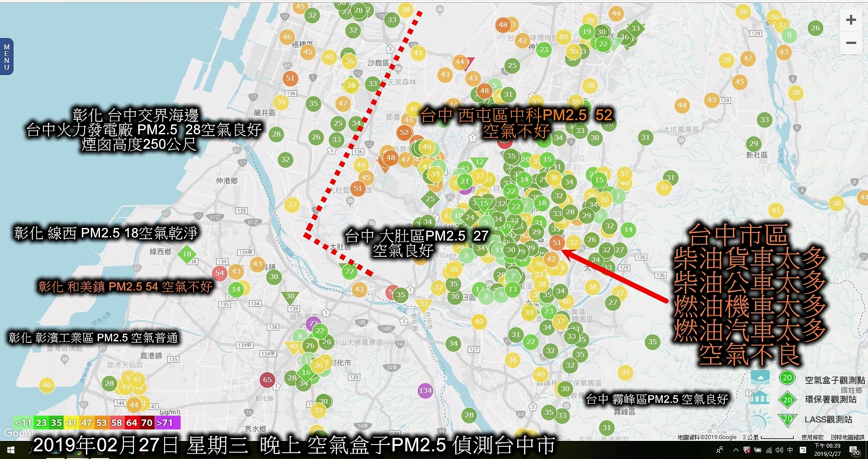Screen dimensions: 868x459
Task: Open the security shield tray icon
Action: pyautogui.click(x=746, y=450)
